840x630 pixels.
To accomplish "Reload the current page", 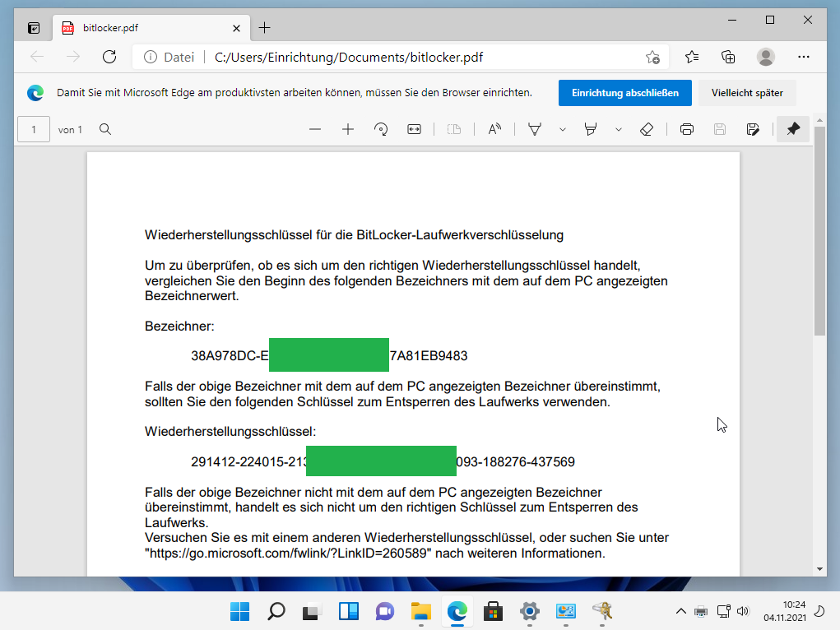I will pos(109,57).
